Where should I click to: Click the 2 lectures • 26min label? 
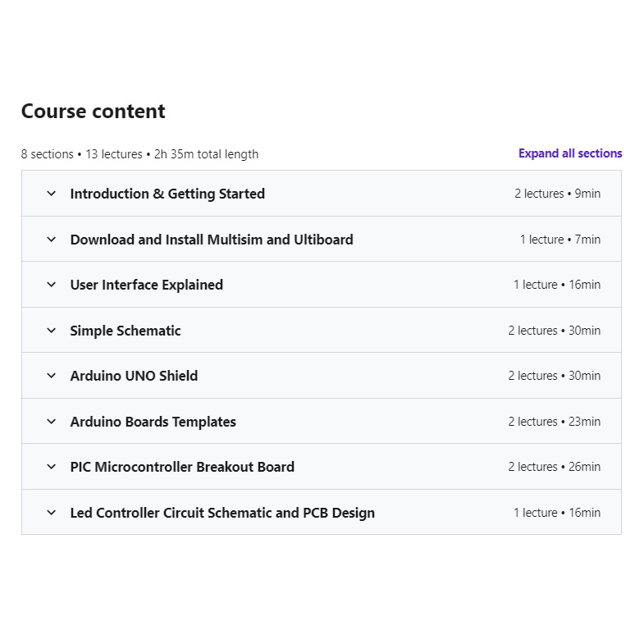point(554,467)
